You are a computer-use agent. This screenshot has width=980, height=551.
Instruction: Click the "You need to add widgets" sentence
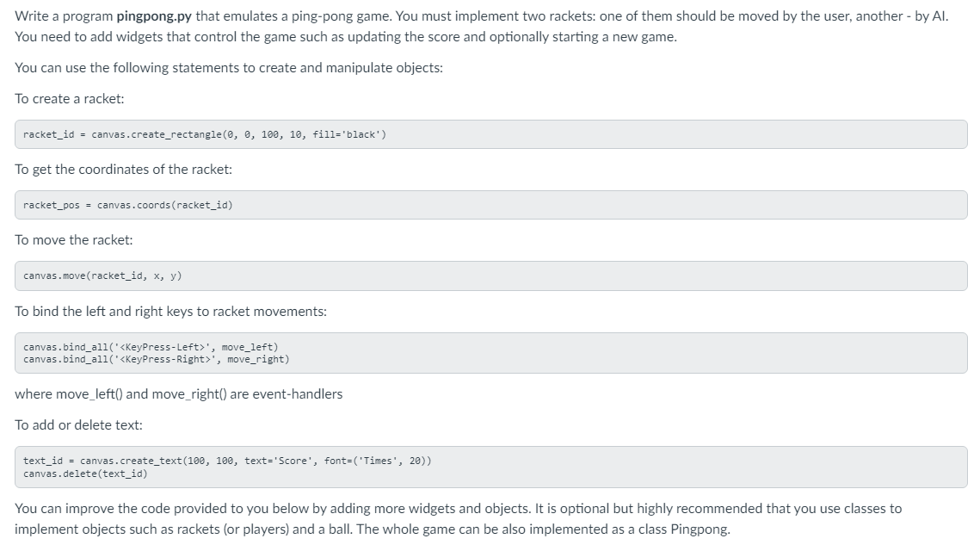345,38
